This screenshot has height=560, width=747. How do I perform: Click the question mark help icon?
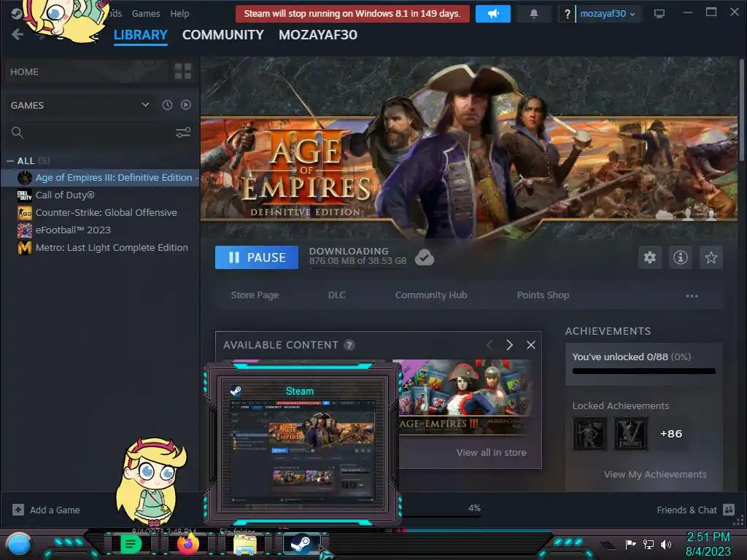pos(567,15)
